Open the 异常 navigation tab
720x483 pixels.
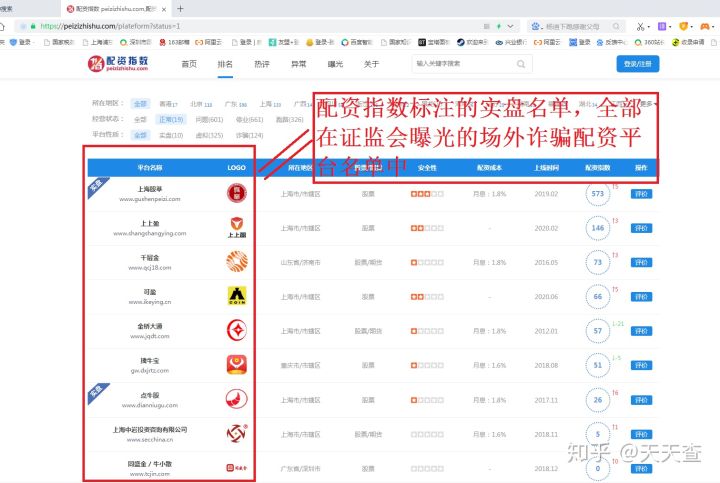pos(298,64)
